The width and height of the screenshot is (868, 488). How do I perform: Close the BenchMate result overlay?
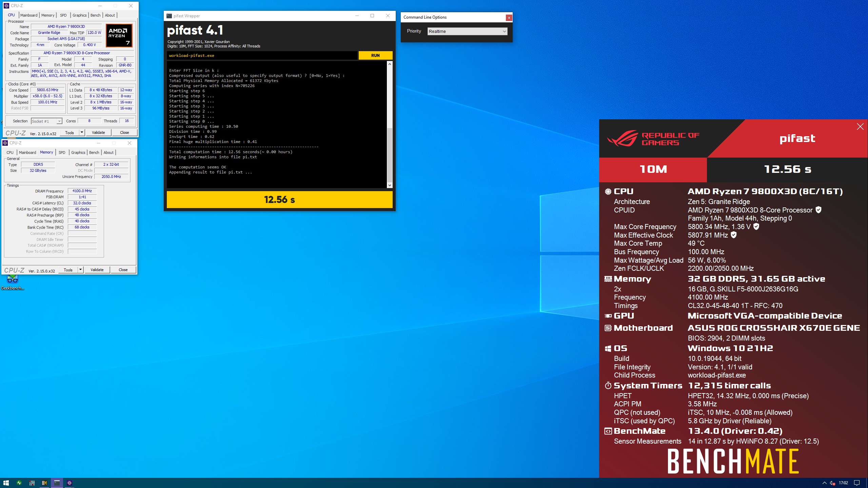(860, 127)
